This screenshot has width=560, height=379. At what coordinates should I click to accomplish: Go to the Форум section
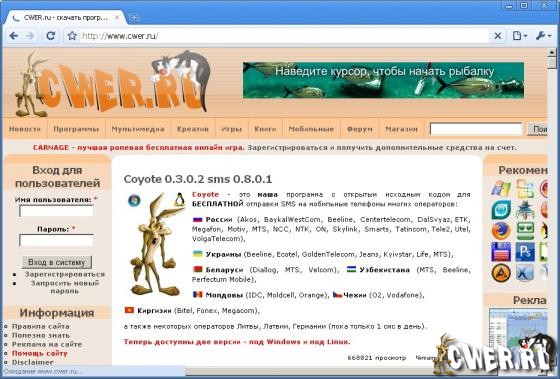pyautogui.click(x=360, y=129)
